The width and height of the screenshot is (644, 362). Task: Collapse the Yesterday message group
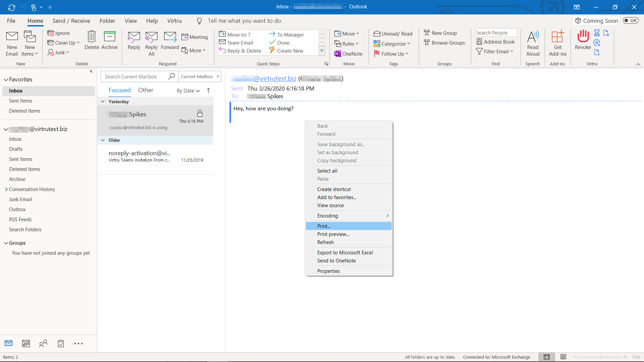[103, 102]
